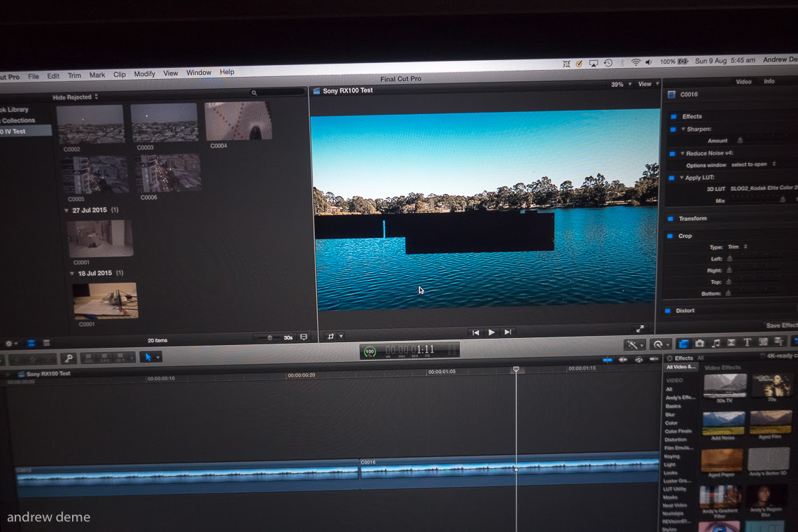This screenshot has height=532, width=798.
Task: Open the 'select to open' options popup
Action: (x=753, y=164)
